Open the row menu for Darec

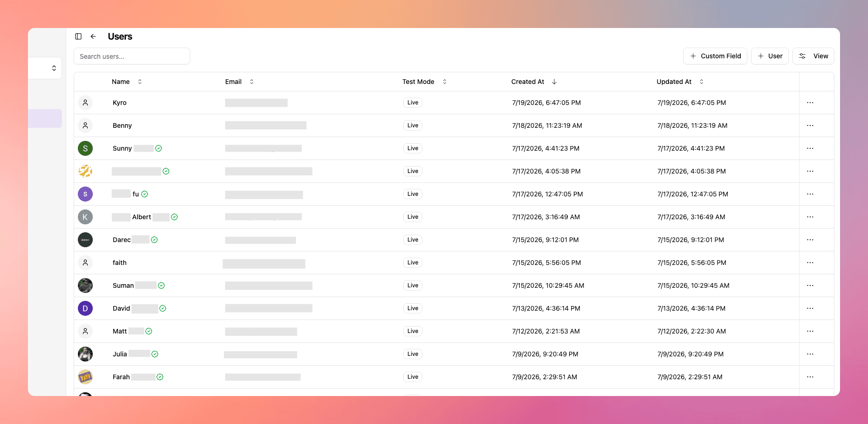[x=810, y=240]
